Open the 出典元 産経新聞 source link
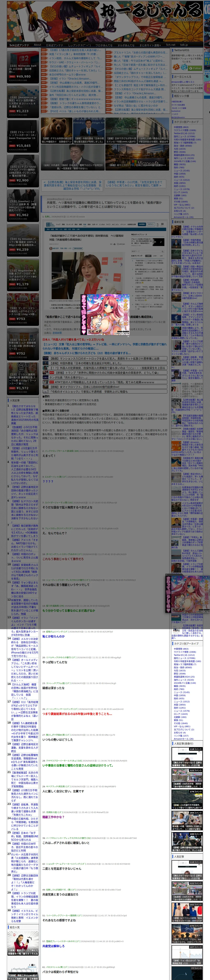Screen dimensions: 210x980 [x=57, y=333]
